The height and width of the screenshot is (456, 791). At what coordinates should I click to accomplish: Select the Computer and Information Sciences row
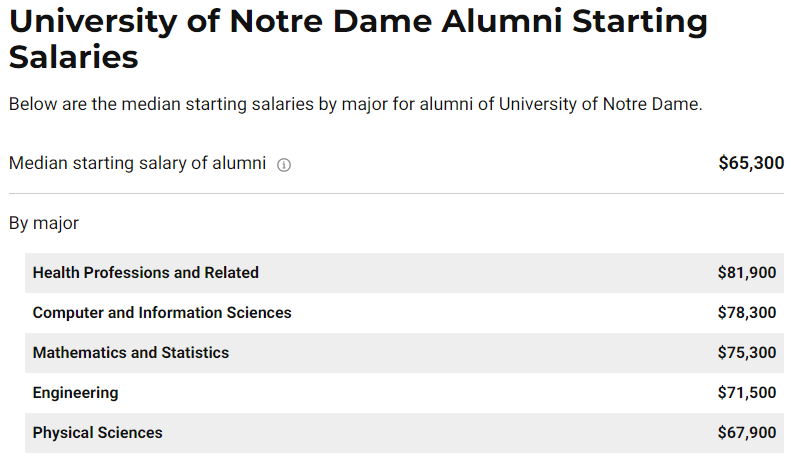(404, 313)
